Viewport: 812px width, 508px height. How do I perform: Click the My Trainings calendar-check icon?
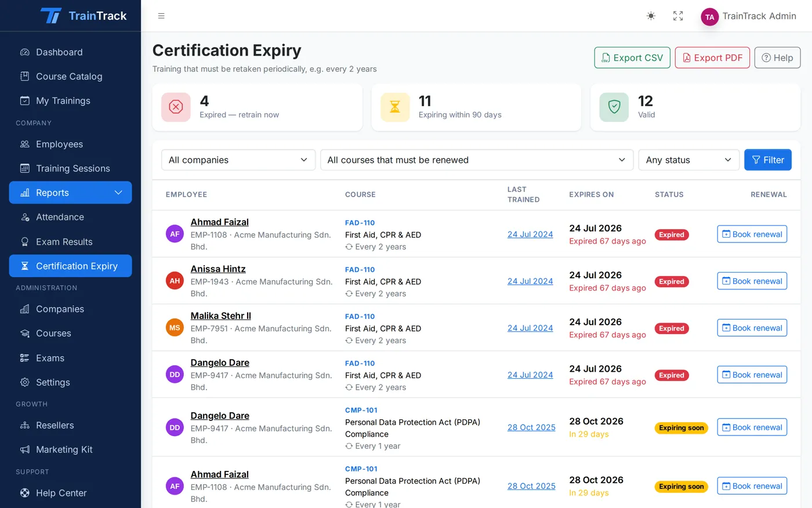[25, 101]
